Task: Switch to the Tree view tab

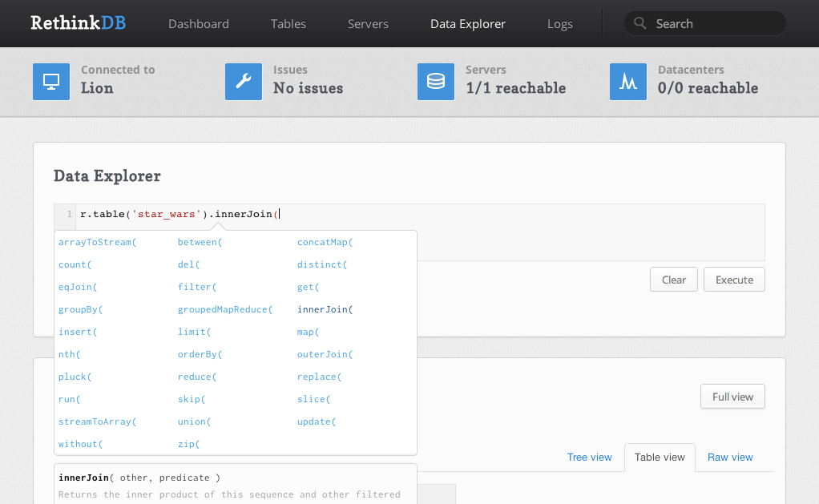Action: click(589, 458)
